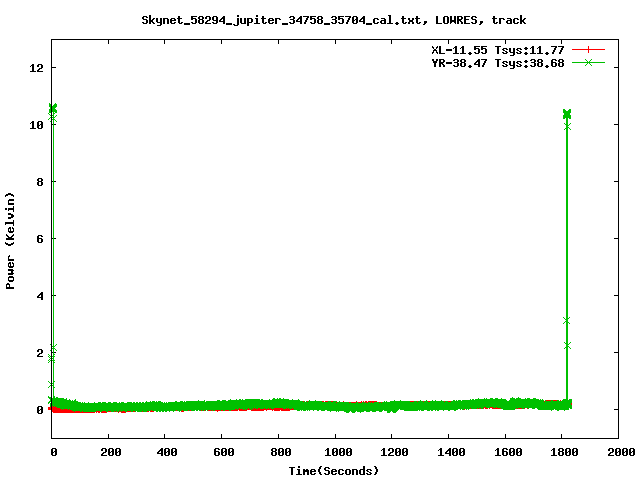640x480 pixels.
Task: Click the y-axis tick label 8
Action: (x=40, y=182)
